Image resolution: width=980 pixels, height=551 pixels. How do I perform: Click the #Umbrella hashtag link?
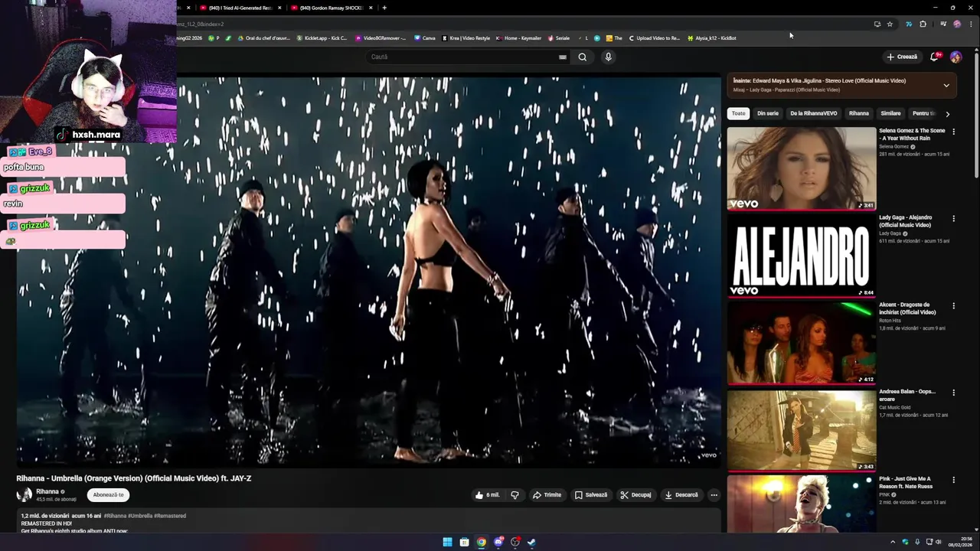(x=139, y=516)
